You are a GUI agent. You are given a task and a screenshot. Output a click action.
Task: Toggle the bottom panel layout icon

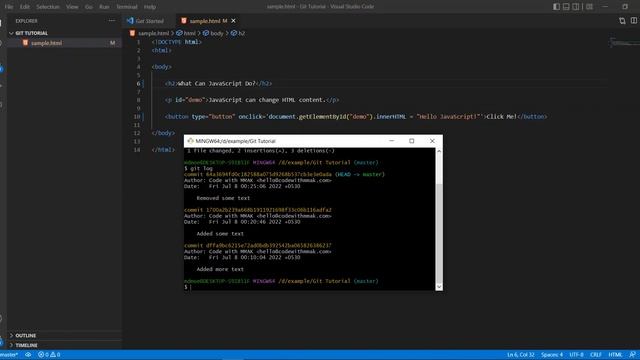click(566, 7)
